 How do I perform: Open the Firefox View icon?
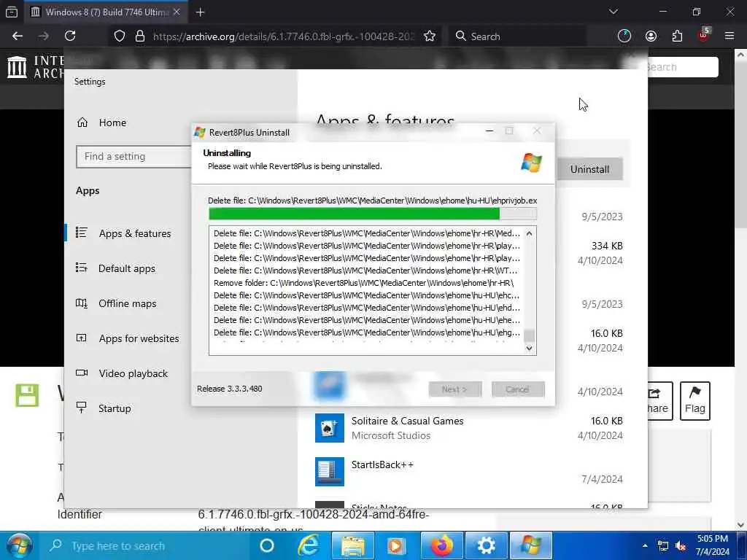(x=12, y=12)
